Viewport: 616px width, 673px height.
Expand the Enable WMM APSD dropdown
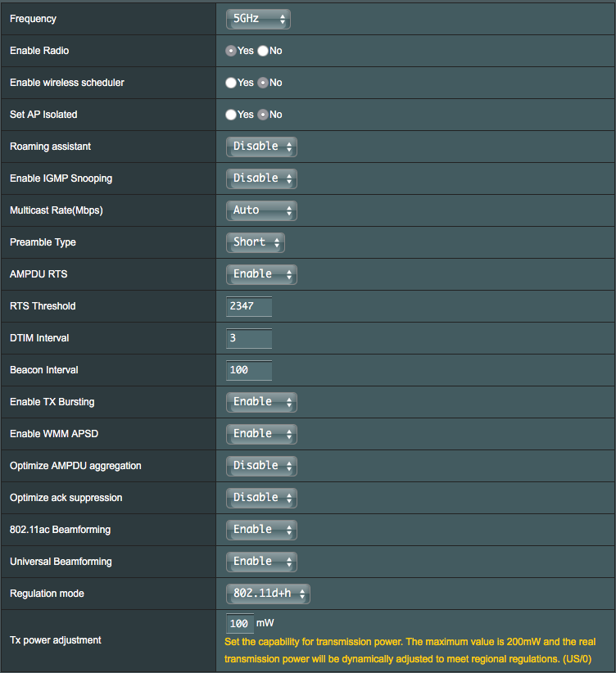tap(261, 434)
